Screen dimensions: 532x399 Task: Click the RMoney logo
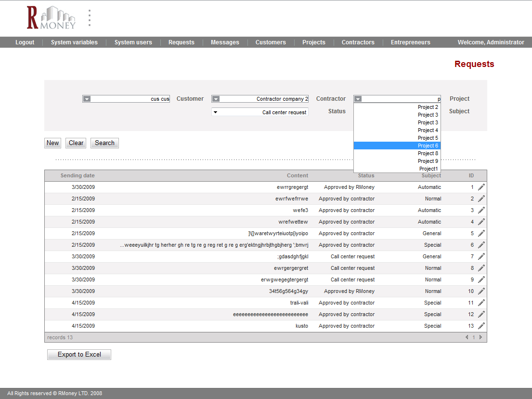coord(51,18)
